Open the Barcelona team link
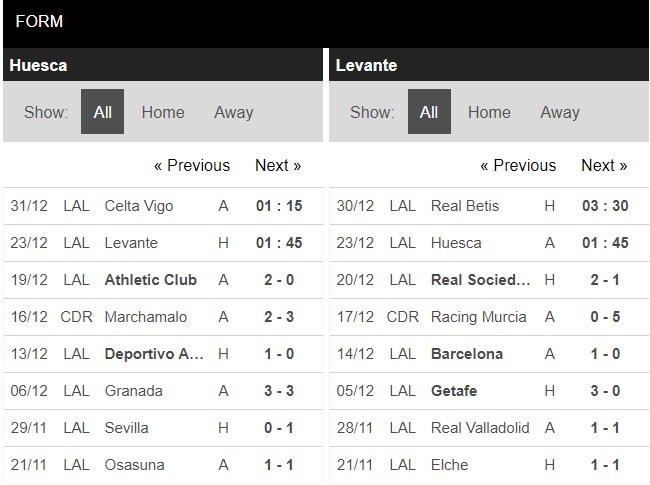650x485 pixels. pos(467,354)
